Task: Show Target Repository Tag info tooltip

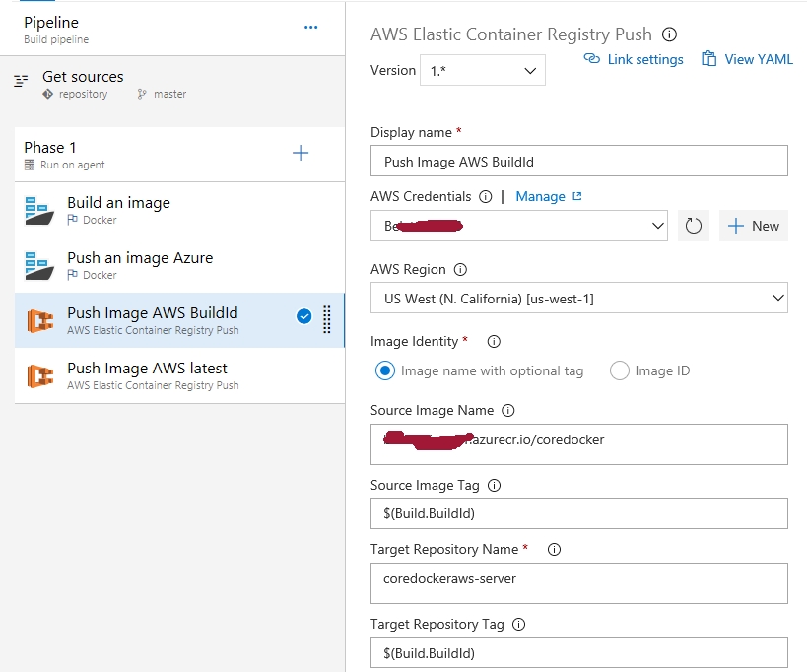Action: [x=518, y=625]
